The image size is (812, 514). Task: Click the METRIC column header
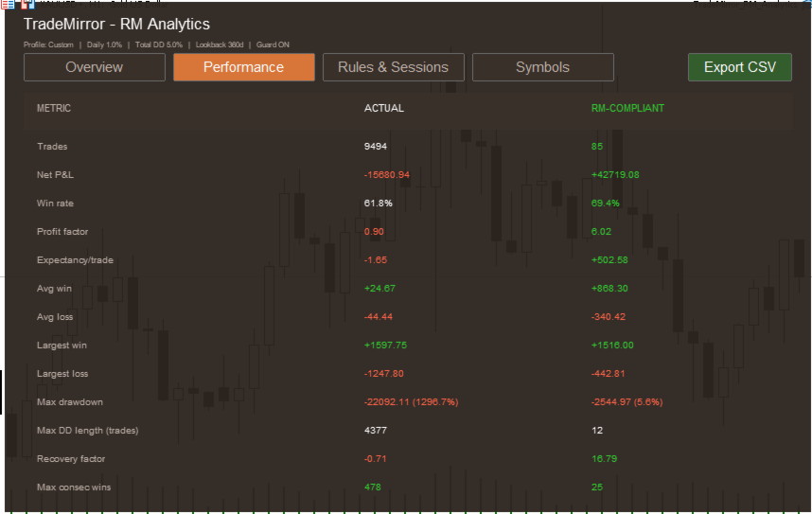coord(54,108)
